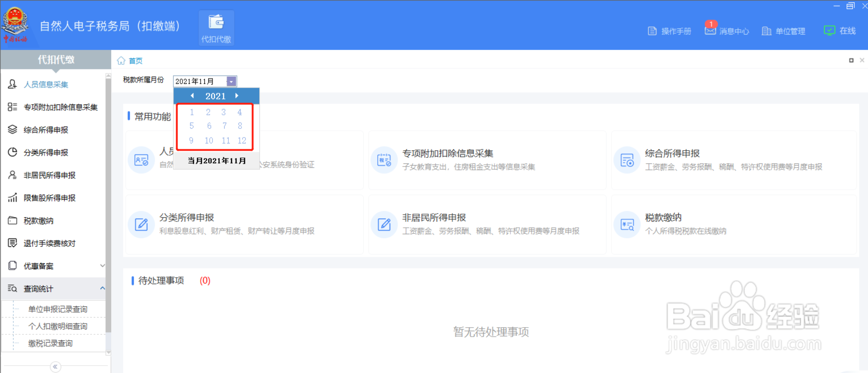The width and height of the screenshot is (868, 373).
Task: Click 非居民所得申报 person icon in sidebar
Action: tap(13, 175)
